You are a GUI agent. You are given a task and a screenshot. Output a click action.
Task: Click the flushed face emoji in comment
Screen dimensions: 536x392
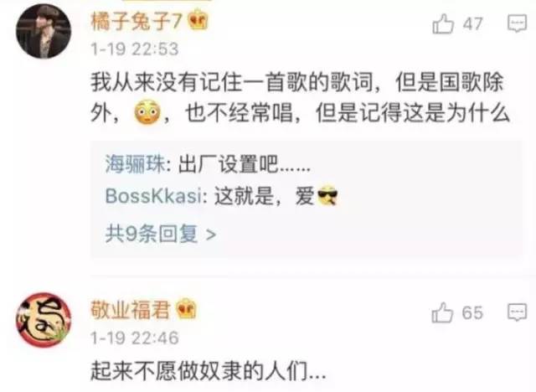(147, 111)
